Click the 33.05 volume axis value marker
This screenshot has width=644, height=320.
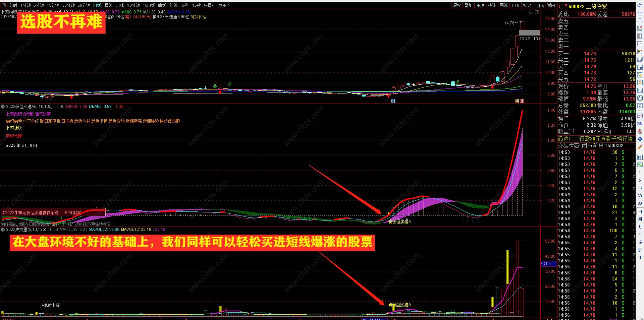(548, 264)
